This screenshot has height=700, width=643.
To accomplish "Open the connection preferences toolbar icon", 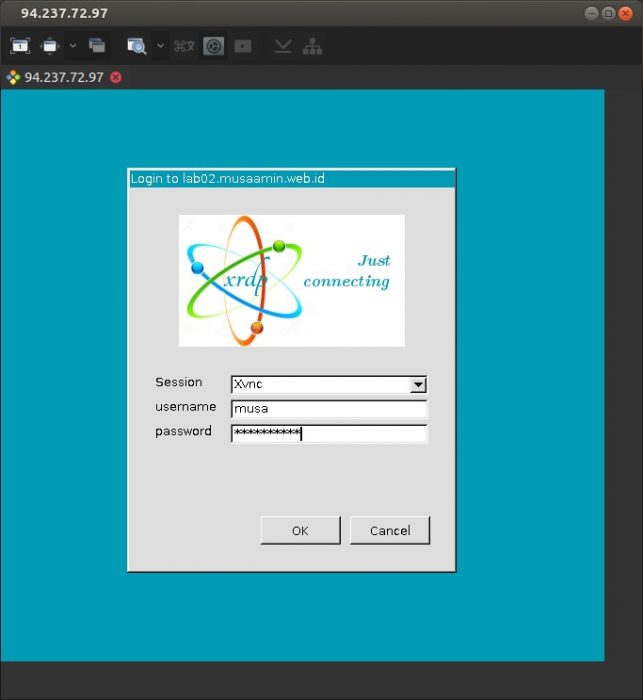I will (x=214, y=46).
